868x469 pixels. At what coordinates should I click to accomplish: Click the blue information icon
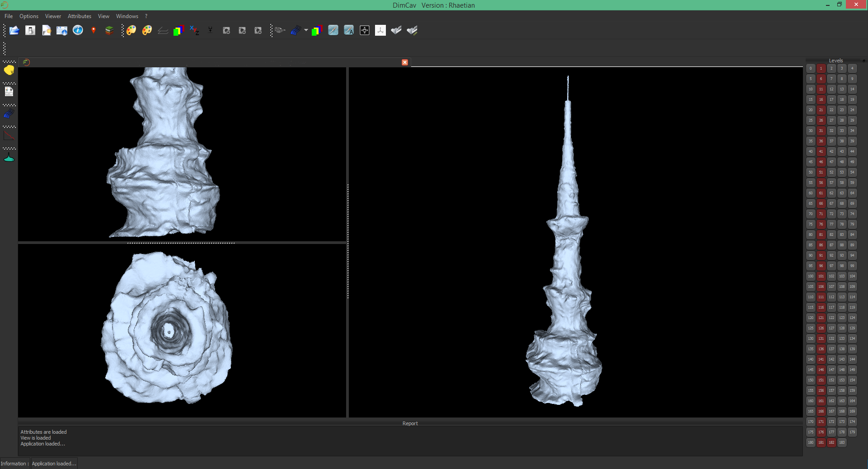[78, 30]
